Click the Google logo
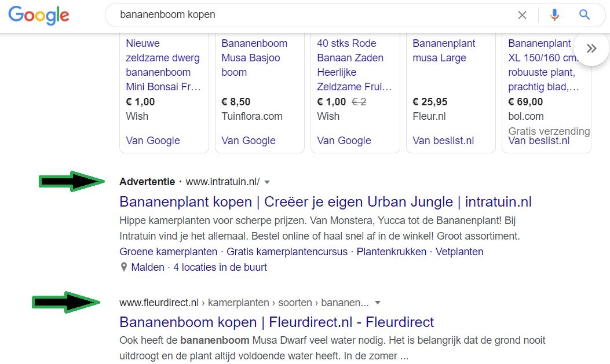This screenshot has height=364, width=610. click(39, 15)
